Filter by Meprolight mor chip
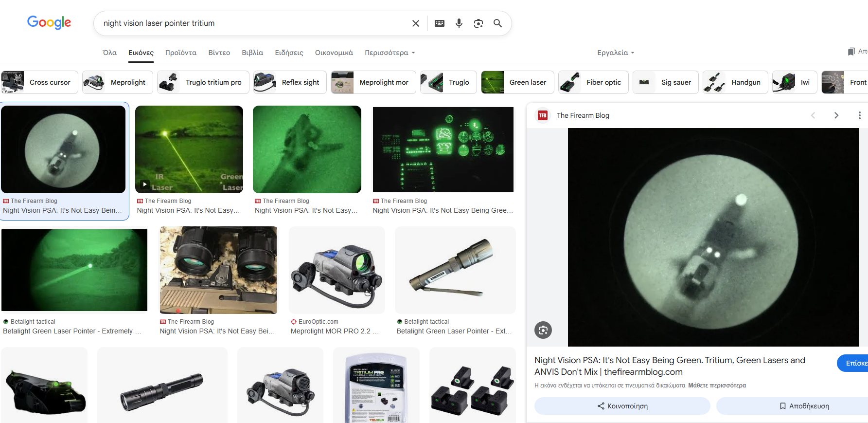Image resolution: width=868 pixels, height=423 pixels. tap(373, 82)
